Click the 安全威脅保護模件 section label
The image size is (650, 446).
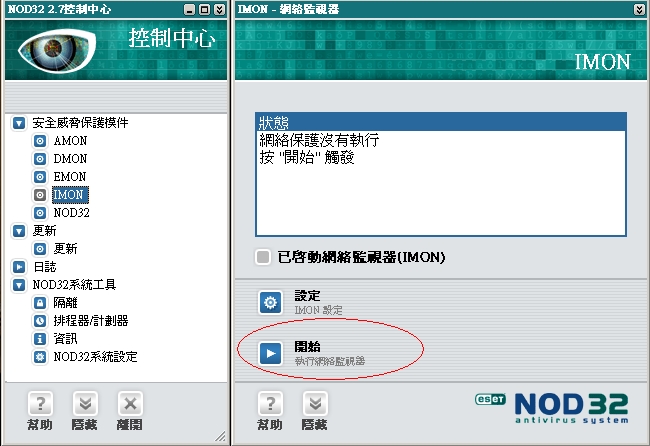(80, 123)
